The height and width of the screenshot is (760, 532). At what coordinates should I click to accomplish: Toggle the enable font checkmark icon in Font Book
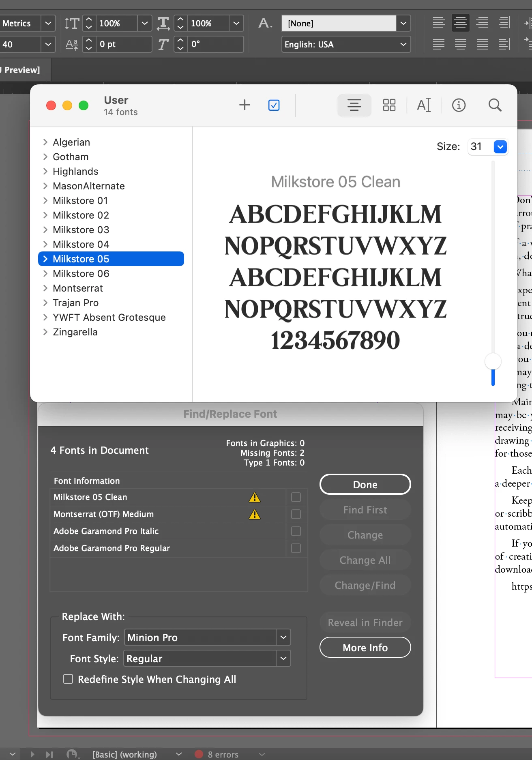274,105
